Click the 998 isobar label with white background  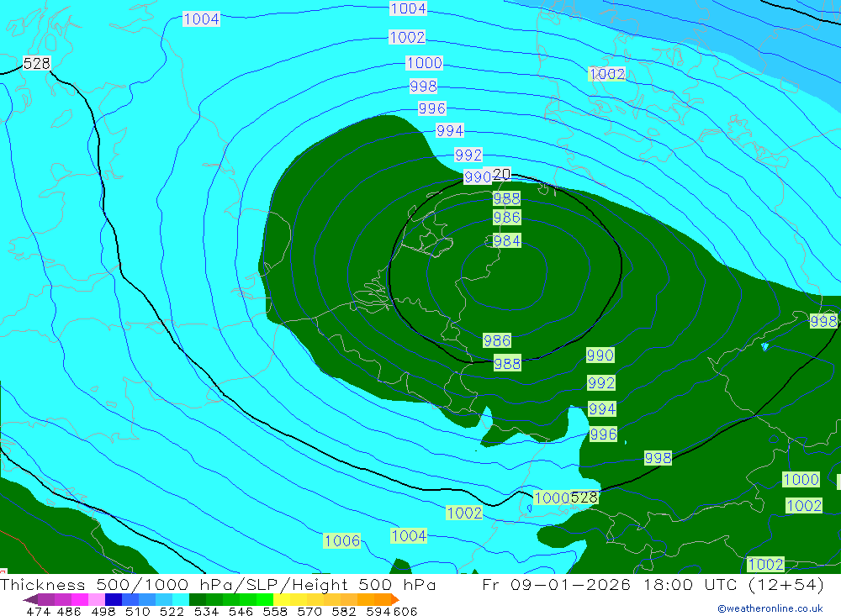423,86
